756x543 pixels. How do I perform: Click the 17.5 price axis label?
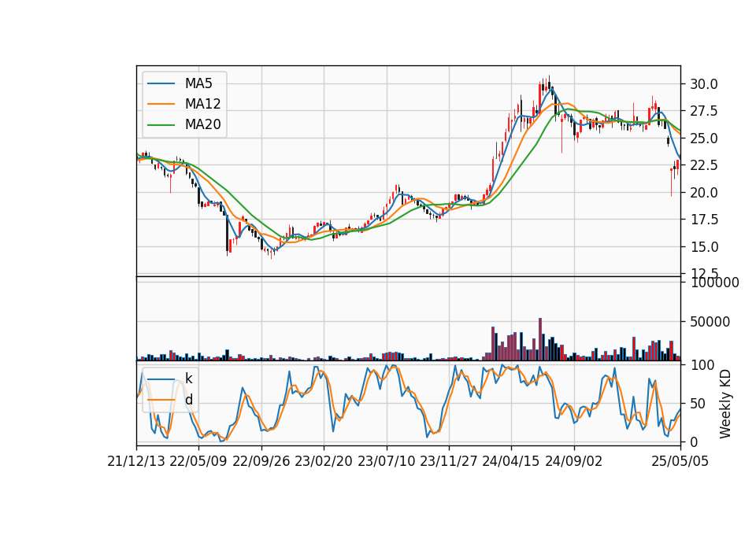pos(704,220)
